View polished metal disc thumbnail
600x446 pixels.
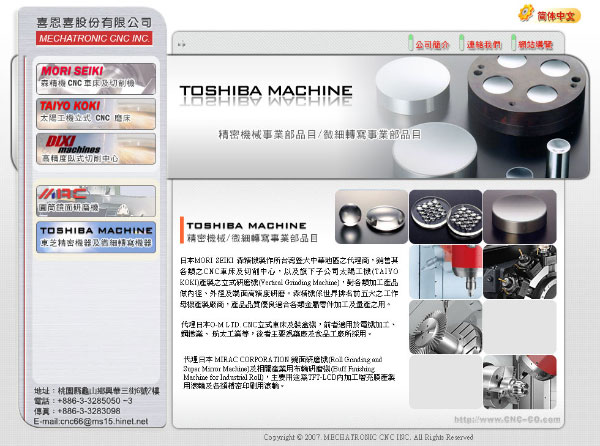pyautogui.click(x=520, y=217)
